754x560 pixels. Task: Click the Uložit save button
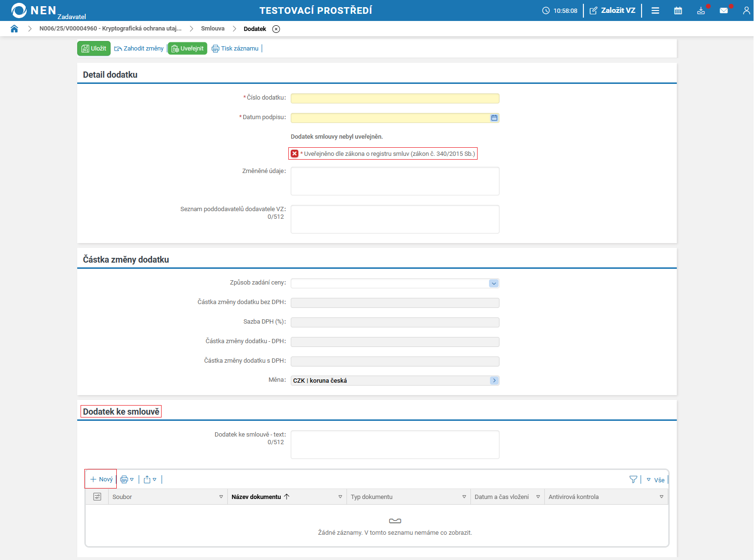click(94, 49)
